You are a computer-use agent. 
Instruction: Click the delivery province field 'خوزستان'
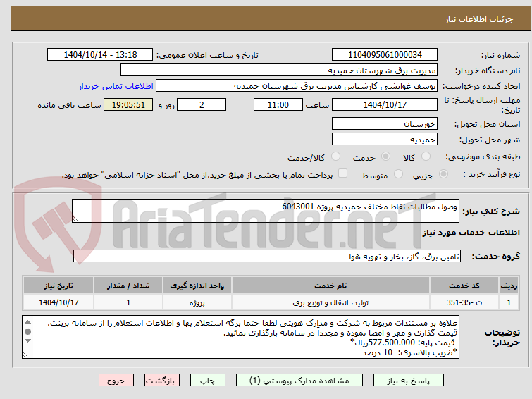pos(385,123)
